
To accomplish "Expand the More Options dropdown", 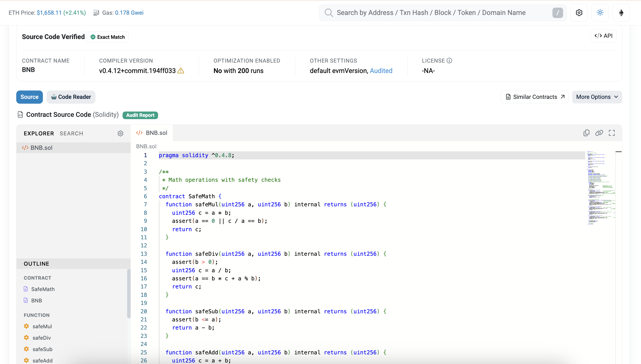I will click(597, 97).
